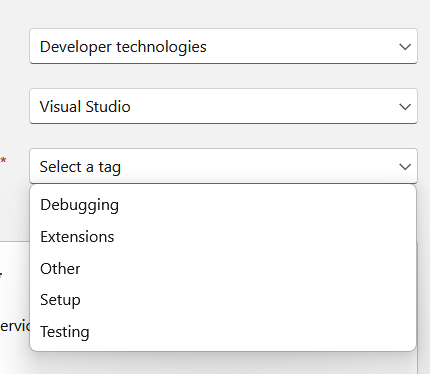Viewport: 430px width, 374px height.
Task: Click chevron arrow beside Select a tag
Action: pos(405,167)
